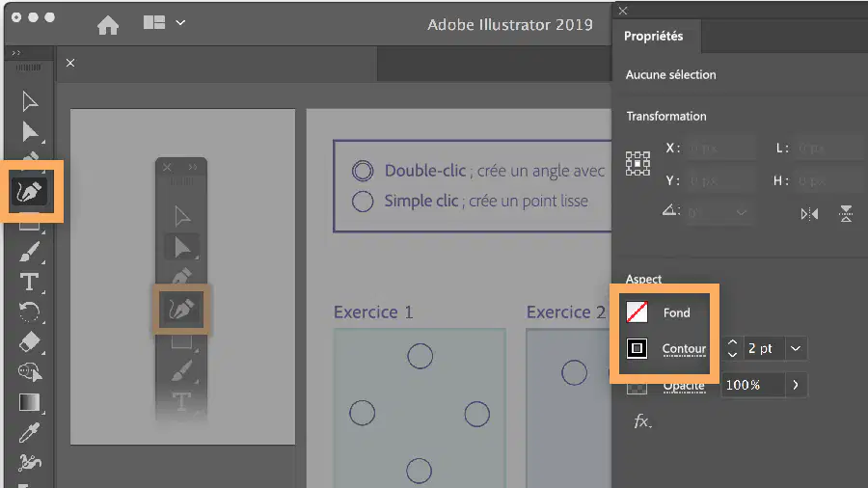
Task: Activate the Type tool
Action: pyautogui.click(x=29, y=282)
